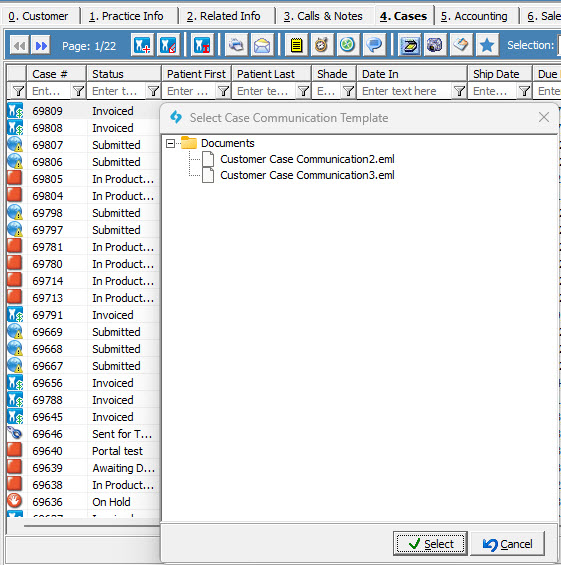Viewport: 561px width, 565px height.
Task: Click red status icon for case 69805
Action: 15,178
